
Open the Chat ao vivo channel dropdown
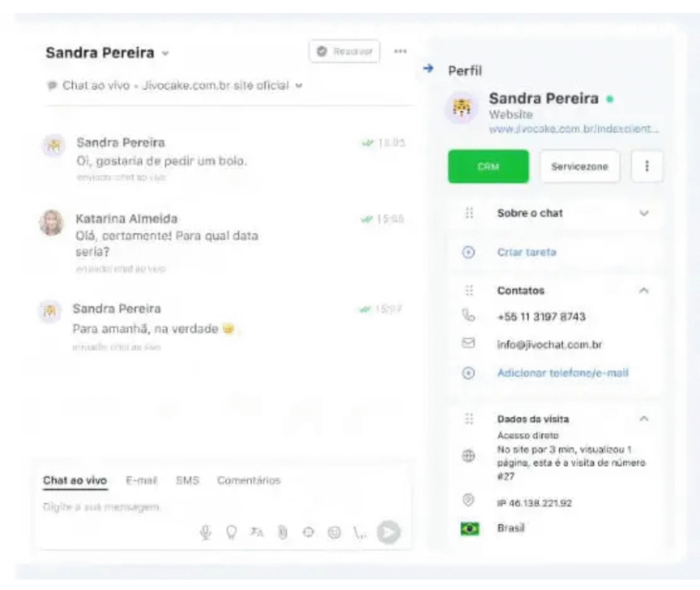[x=299, y=86]
